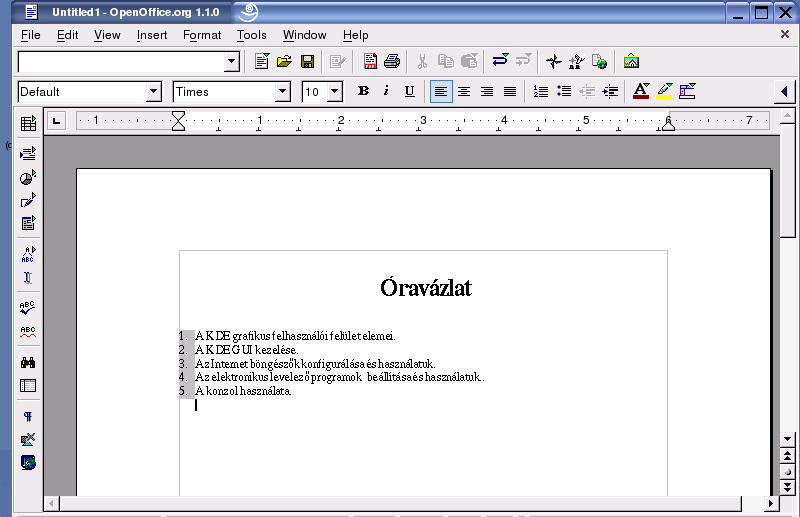The height and width of the screenshot is (517, 800).
Task: Toggle online layout globe icon
Action: (x=28, y=462)
